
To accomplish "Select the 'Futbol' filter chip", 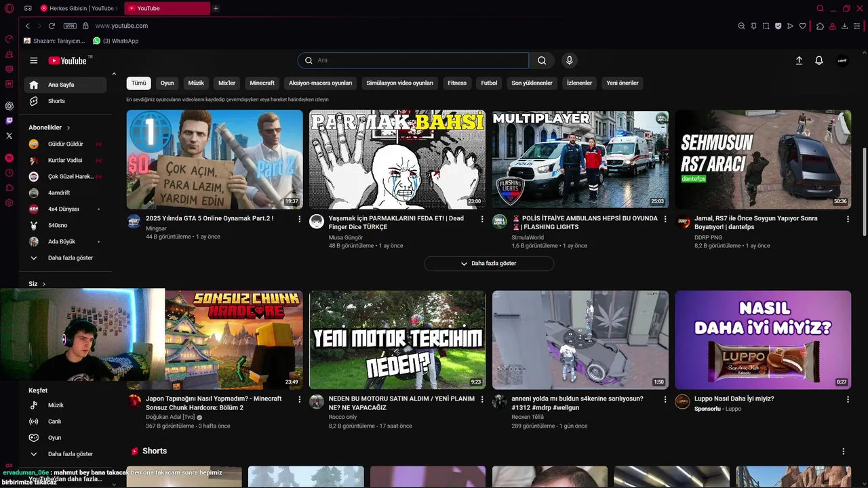I will (489, 83).
